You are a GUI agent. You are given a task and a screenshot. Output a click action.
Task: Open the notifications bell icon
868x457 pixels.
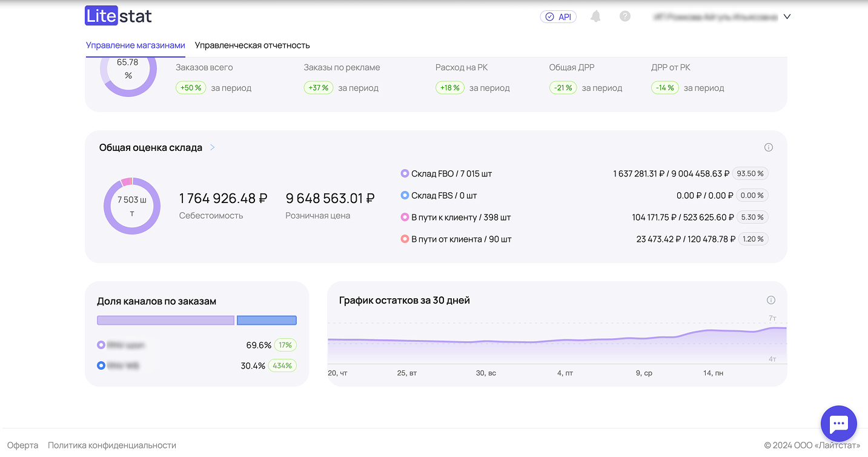(x=595, y=16)
